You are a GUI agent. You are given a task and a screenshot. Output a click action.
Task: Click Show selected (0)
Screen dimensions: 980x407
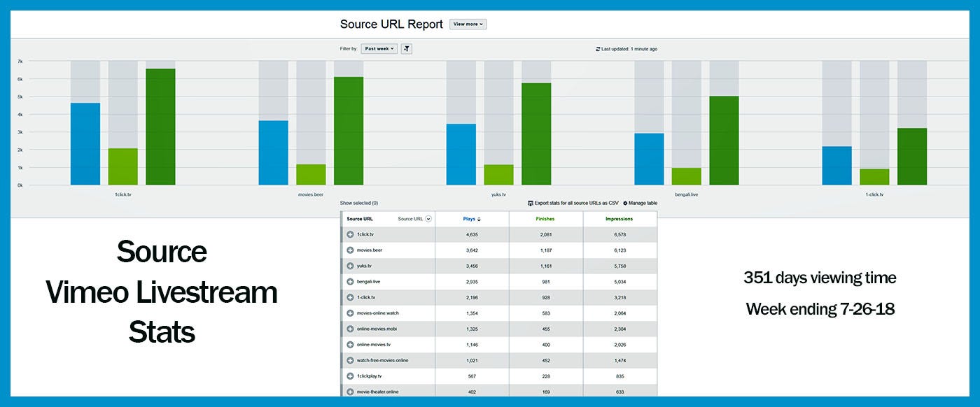coord(359,203)
